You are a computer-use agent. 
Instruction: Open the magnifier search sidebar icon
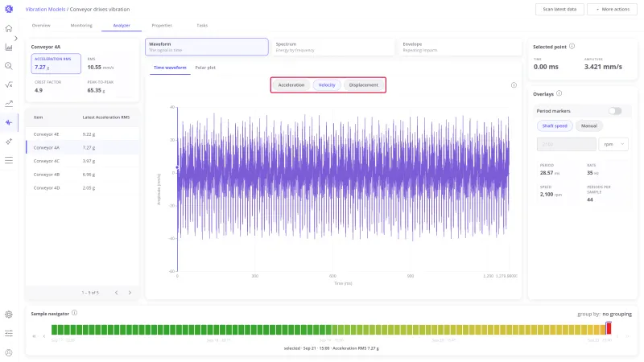coord(9,66)
